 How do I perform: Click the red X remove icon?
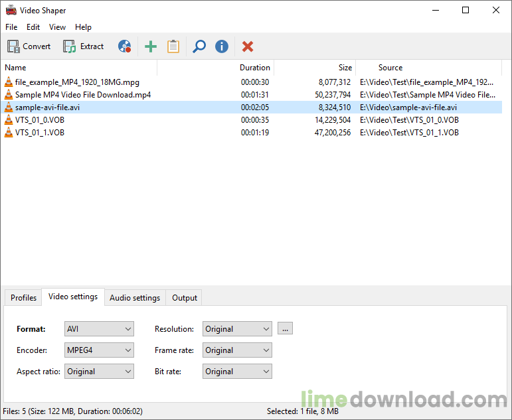pos(248,46)
